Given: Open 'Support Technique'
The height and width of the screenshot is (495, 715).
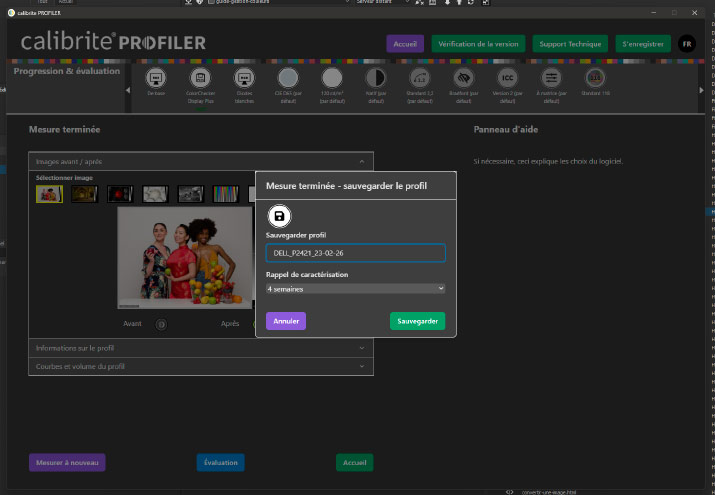Looking at the screenshot, I should 570,44.
